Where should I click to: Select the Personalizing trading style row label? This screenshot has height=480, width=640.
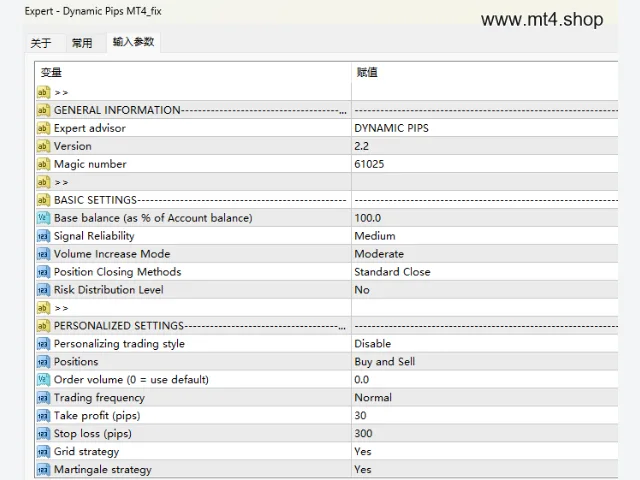tap(119, 344)
